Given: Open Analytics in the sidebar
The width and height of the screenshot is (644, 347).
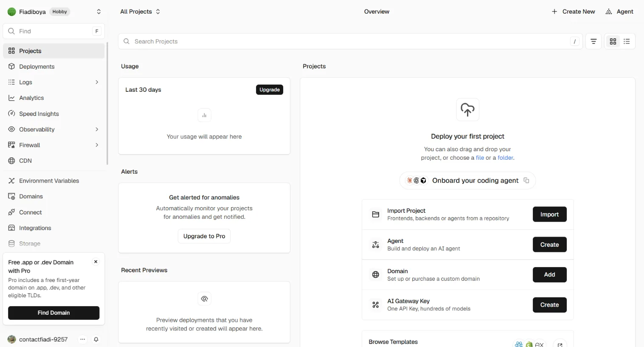Looking at the screenshot, I should [x=53, y=98].
